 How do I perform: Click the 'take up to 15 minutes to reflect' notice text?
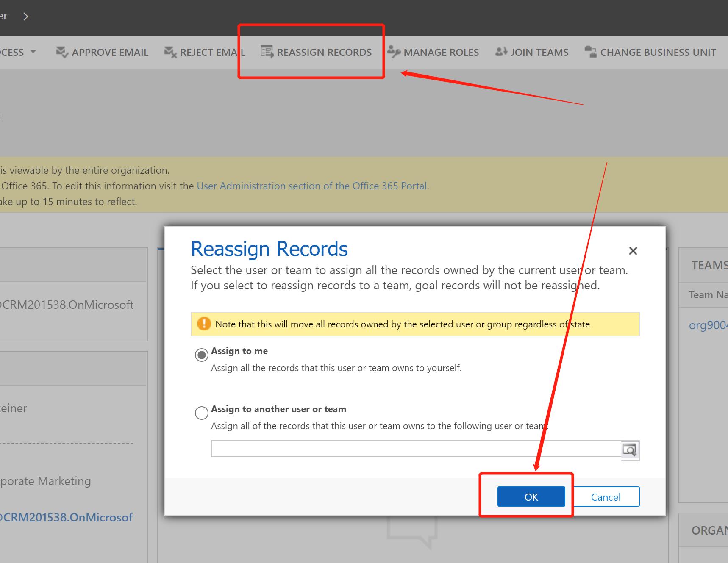[68, 202]
